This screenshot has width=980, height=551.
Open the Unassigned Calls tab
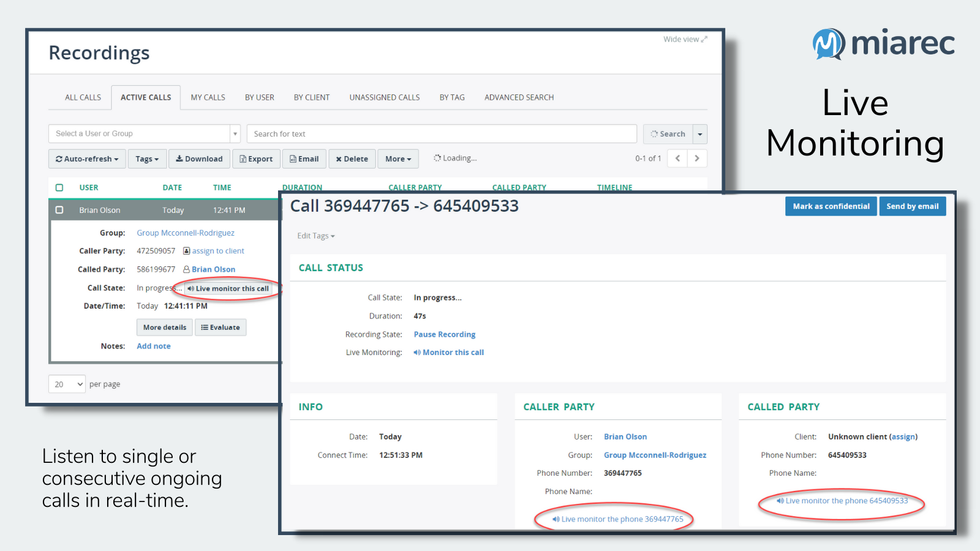click(x=384, y=97)
